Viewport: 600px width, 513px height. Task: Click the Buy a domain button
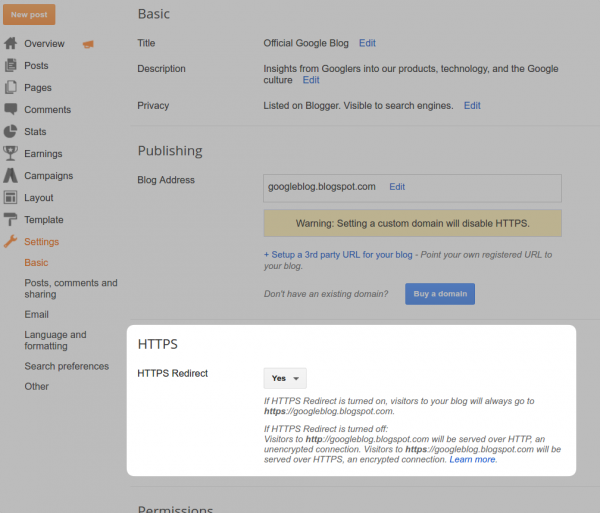pos(439,294)
